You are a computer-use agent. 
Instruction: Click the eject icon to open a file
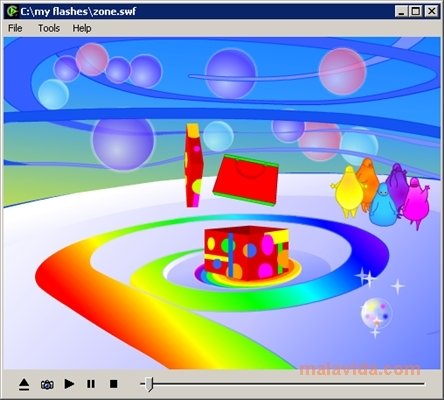[24, 384]
